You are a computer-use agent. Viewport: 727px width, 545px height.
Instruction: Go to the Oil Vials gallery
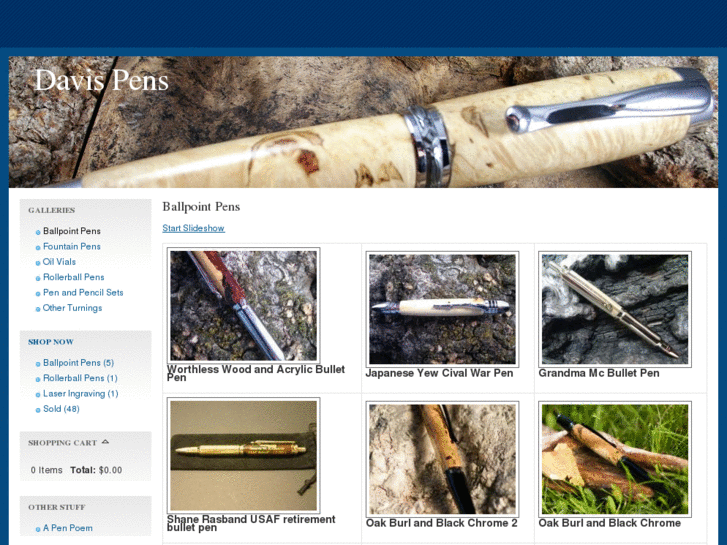[59, 262]
